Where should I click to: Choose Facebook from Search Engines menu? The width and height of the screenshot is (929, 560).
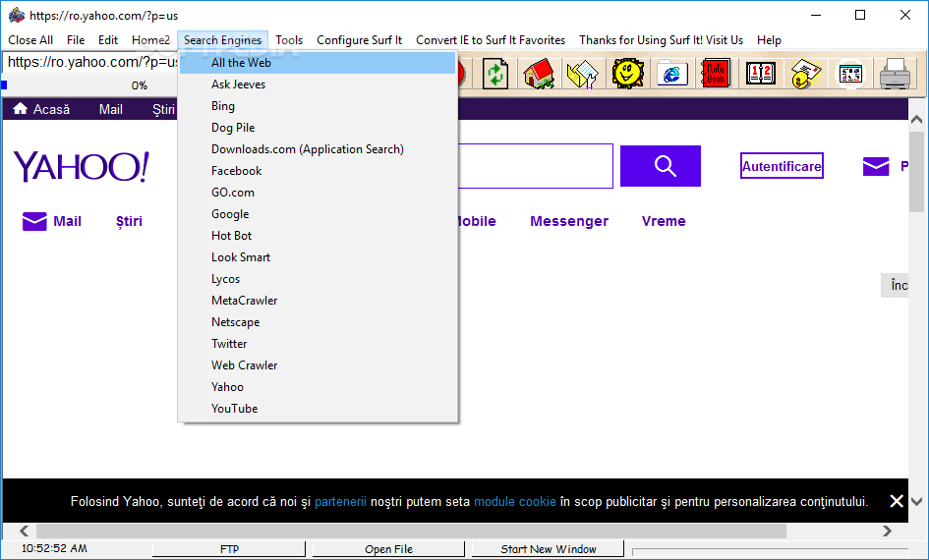click(318, 171)
